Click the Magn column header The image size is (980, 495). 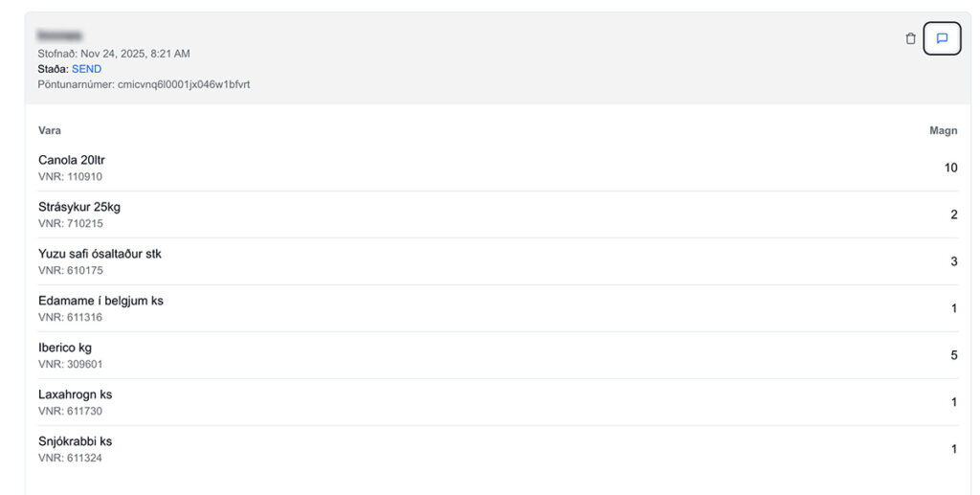[x=943, y=130]
